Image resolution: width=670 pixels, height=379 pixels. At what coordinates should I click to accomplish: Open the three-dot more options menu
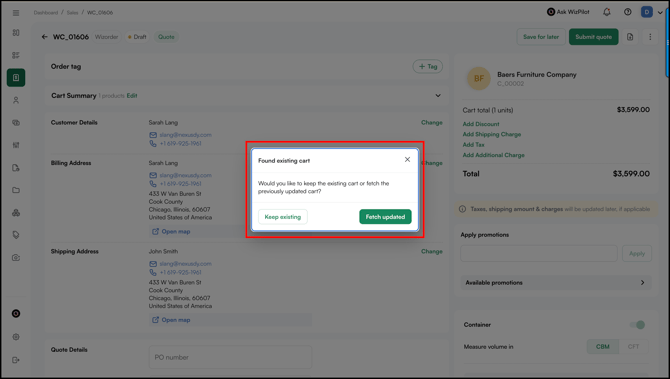650,37
